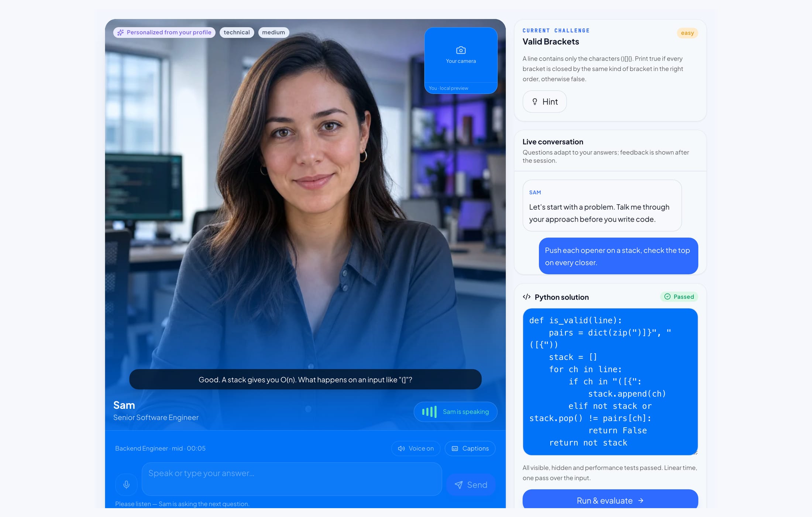
Task: Click the sparkle icon beside Personalized from your profile
Action: (x=120, y=32)
